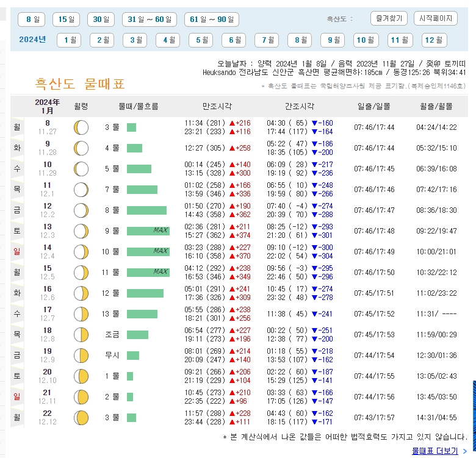Click the 흑산도 물때표 heading
Screen dimensions: 476x458
[x=80, y=84]
